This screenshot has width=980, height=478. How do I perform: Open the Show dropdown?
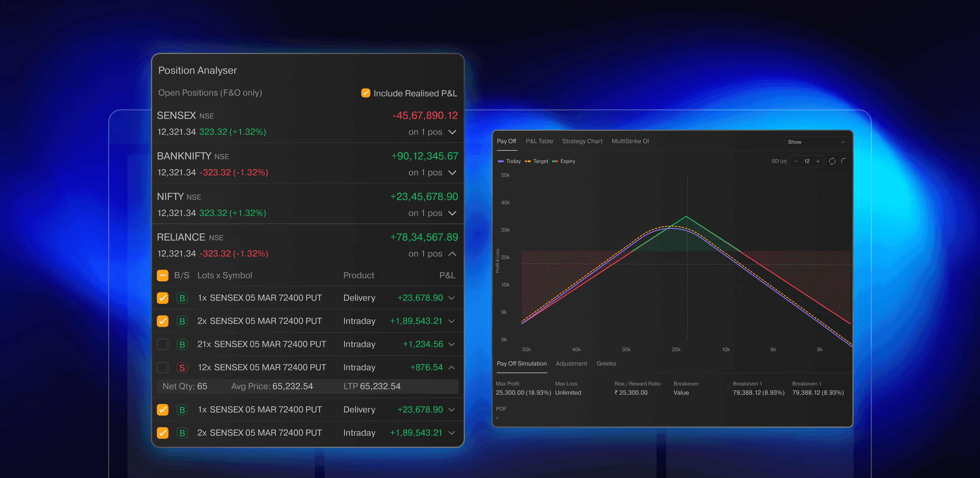pyautogui.click(x=816, y=142)
